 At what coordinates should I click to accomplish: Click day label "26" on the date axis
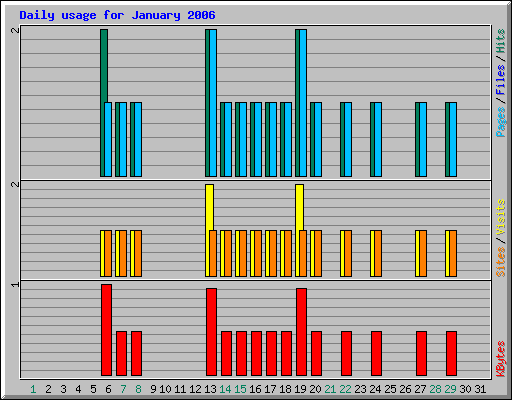(405, 389)
